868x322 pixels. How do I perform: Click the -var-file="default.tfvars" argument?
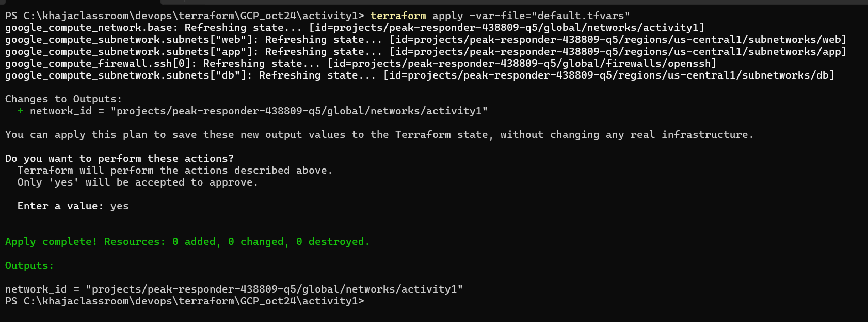coord(549,16)
